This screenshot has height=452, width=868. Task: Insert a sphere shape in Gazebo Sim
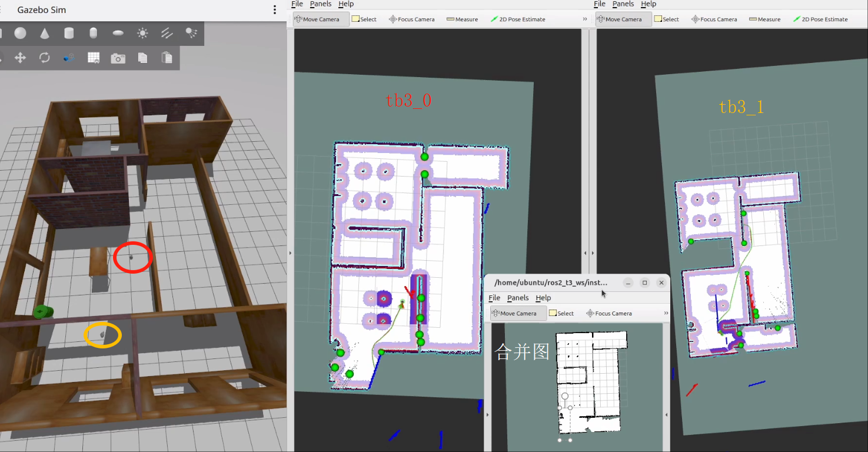[20, 33]
